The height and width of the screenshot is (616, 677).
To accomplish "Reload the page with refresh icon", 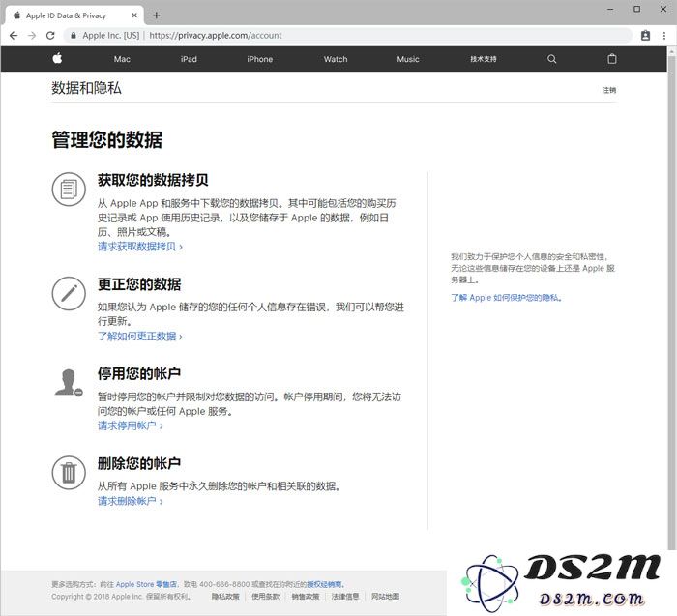I will click(50, 36).
